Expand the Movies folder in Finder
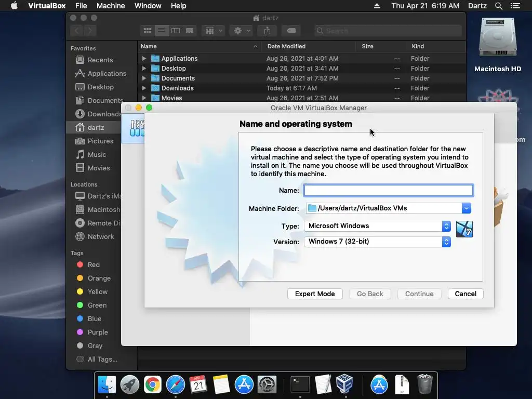 (x=144, y=98)
